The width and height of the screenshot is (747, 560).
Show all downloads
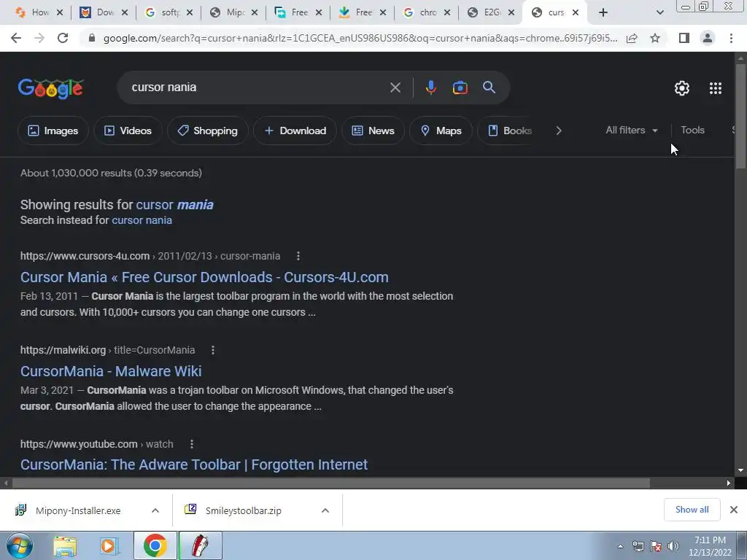point(692,510)
